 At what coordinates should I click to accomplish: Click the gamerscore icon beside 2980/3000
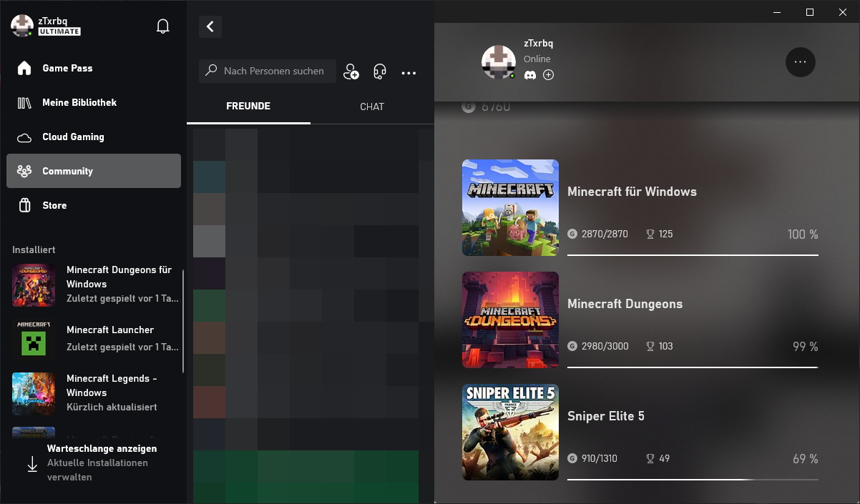click(x=572, y=346)
